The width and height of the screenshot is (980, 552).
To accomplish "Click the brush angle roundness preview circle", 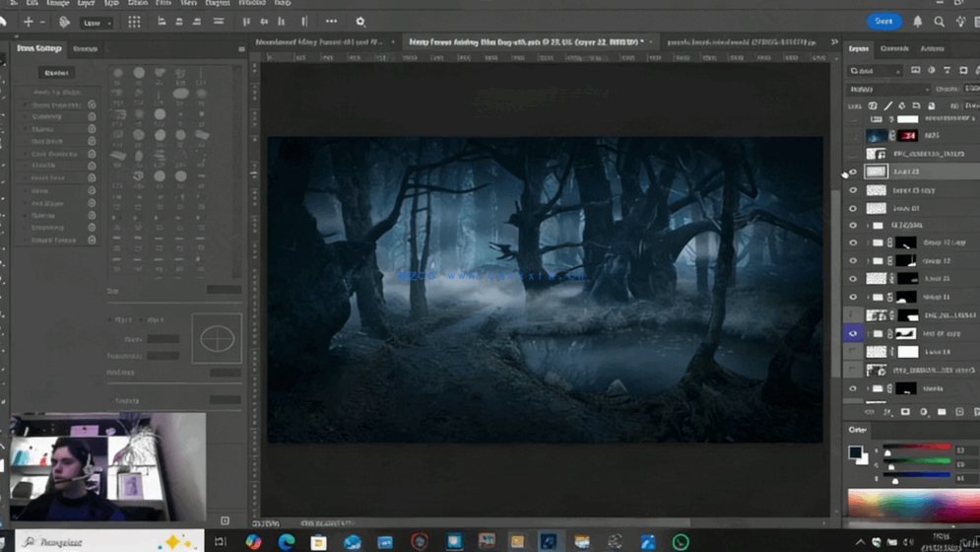I will pyautogui.click(x=217, y=338).
